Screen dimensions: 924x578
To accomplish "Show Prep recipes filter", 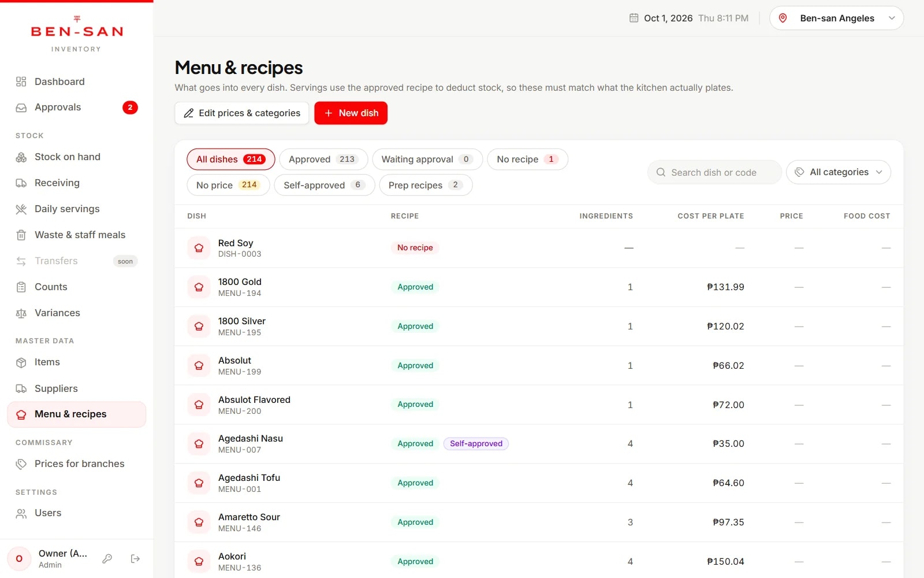I will 426,186.
